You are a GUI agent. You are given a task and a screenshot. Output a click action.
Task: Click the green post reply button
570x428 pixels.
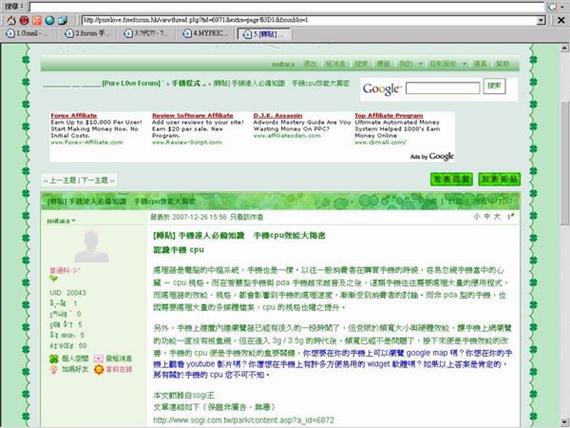coord(452,179)
